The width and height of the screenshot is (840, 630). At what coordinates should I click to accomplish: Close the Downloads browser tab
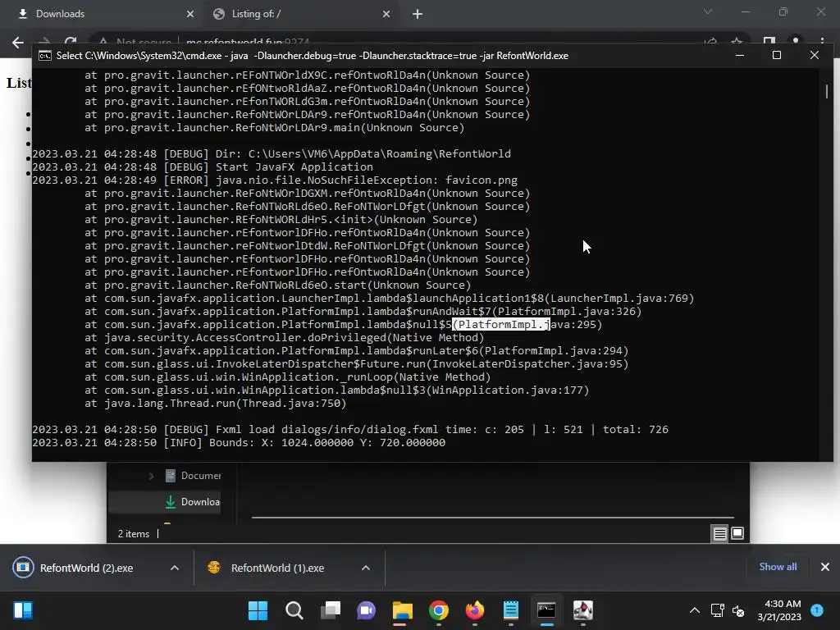190,15
